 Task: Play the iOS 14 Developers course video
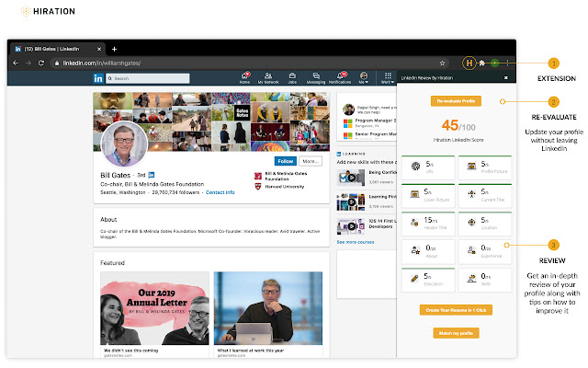click(351, 226)
